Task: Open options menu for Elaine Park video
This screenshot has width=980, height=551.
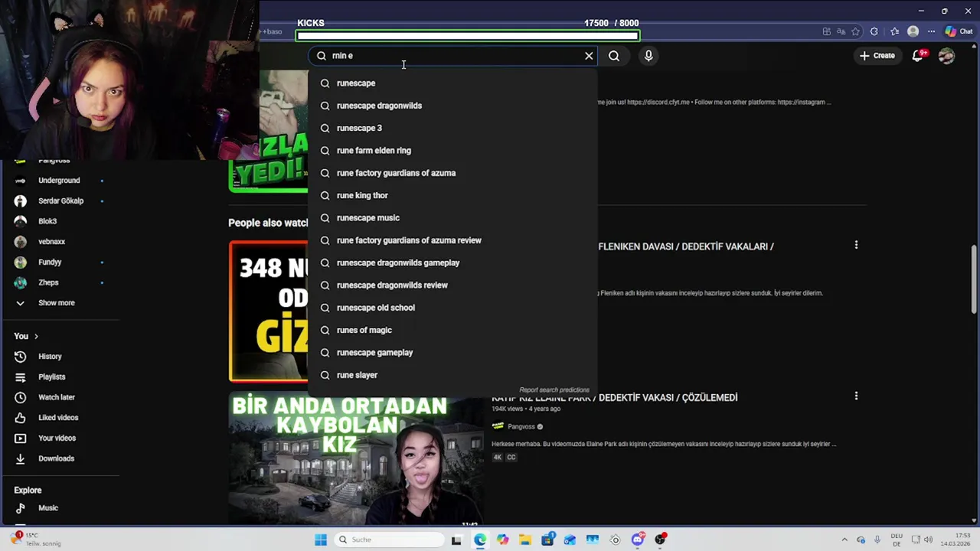Action: 856,396
